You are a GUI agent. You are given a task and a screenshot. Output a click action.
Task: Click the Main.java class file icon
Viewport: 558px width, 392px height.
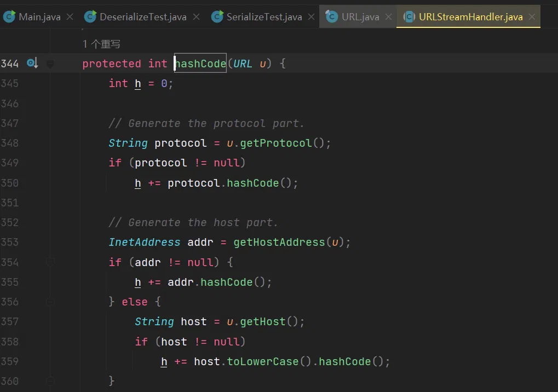pos(9,17)
